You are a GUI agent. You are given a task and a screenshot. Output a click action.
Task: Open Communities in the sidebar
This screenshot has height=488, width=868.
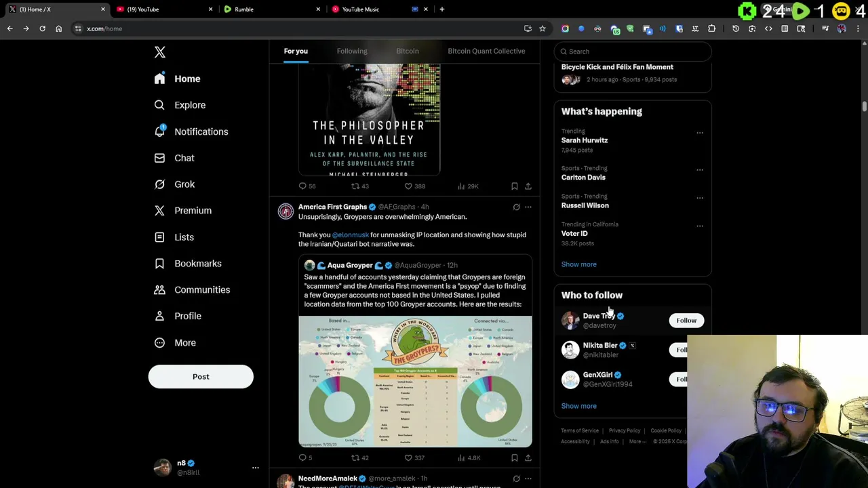pos(192,289)
